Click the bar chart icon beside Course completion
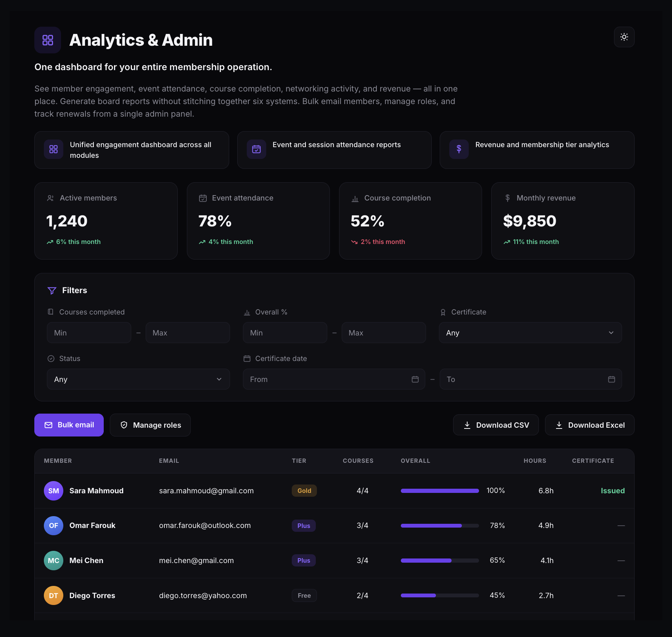The width and height of the screenshot is (672, 637). pyautogui.click(x=355, y=198)
